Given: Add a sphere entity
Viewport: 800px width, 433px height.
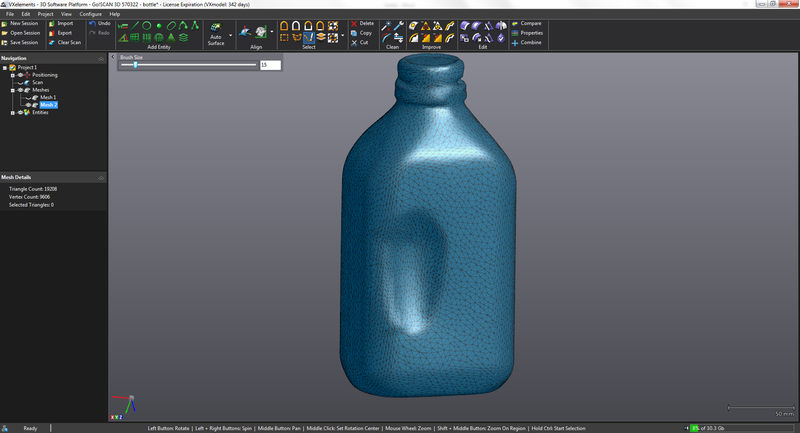Looking at the screenshot, I should click(159, 38).
